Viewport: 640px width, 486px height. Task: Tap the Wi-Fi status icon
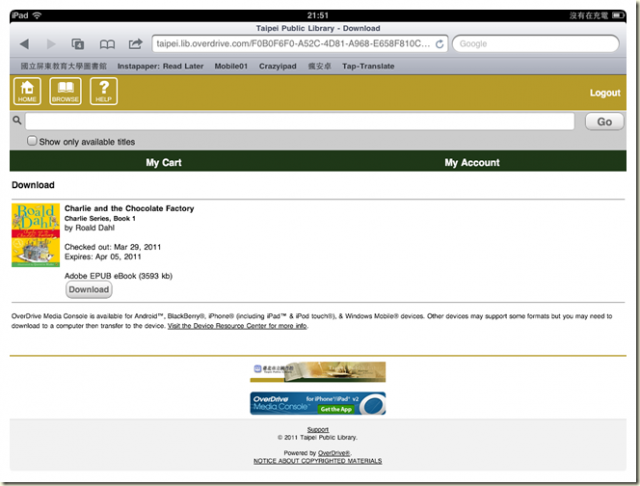[37, 16]
